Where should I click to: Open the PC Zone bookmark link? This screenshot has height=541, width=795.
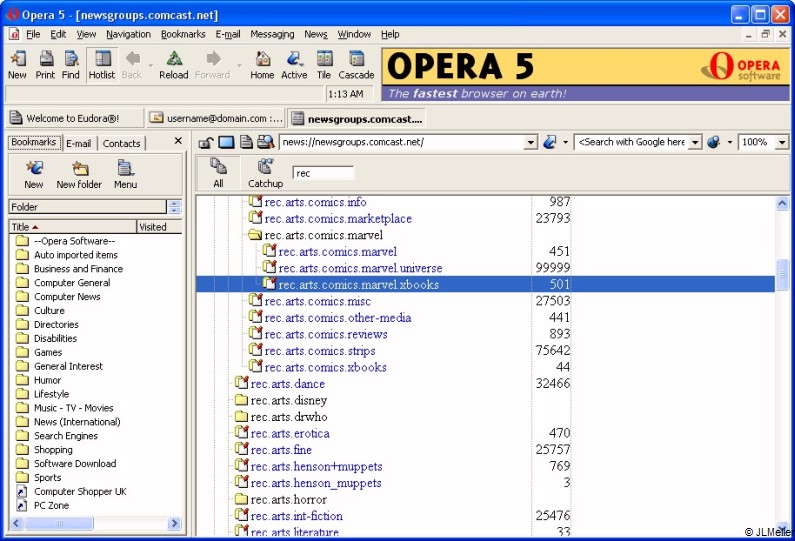pyautogui.click(x=43, y=506)
